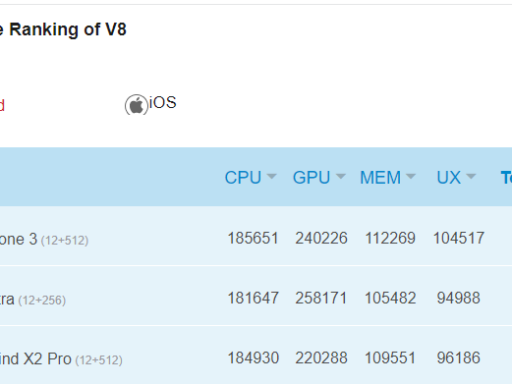This screenshot has height=384, width=512.
Task: Select the red Android tab text
Action: [x=2, y=105]
